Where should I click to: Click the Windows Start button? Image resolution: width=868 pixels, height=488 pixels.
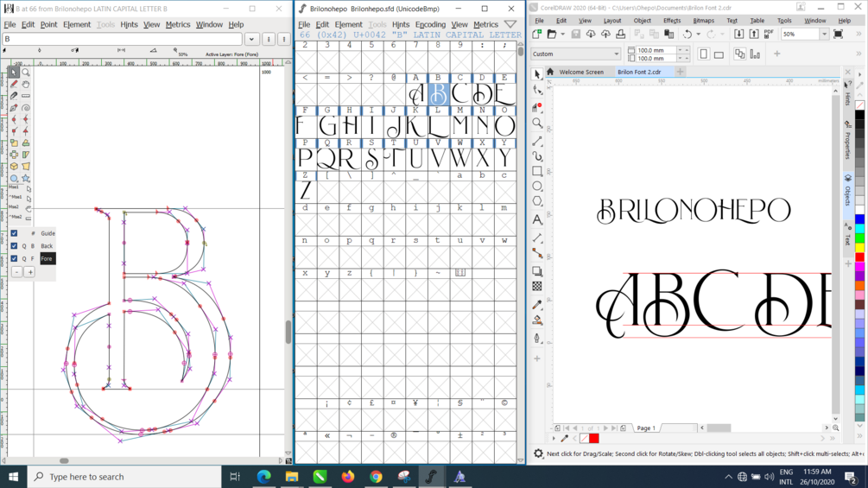tap(13, 477)
